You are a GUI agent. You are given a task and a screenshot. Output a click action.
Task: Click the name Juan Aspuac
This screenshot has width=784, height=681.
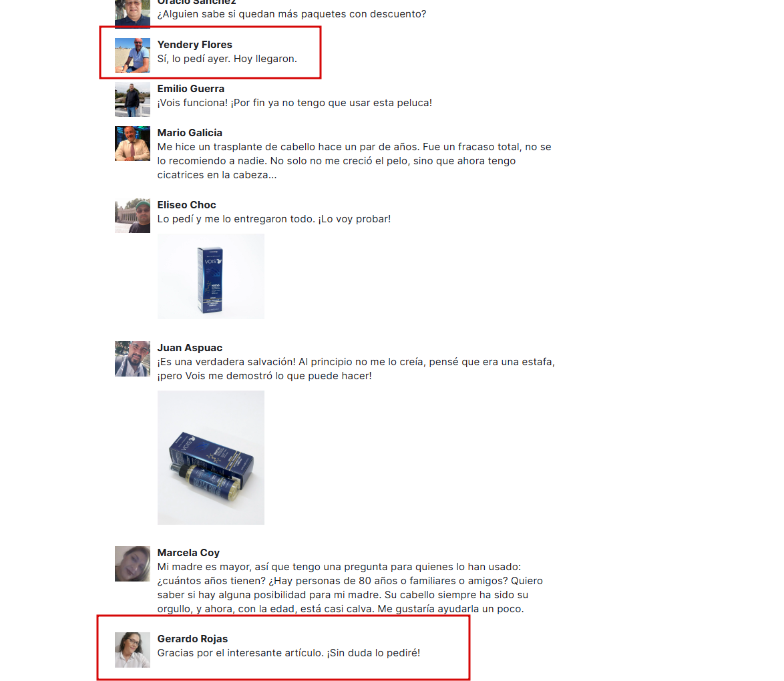(190, 347)
